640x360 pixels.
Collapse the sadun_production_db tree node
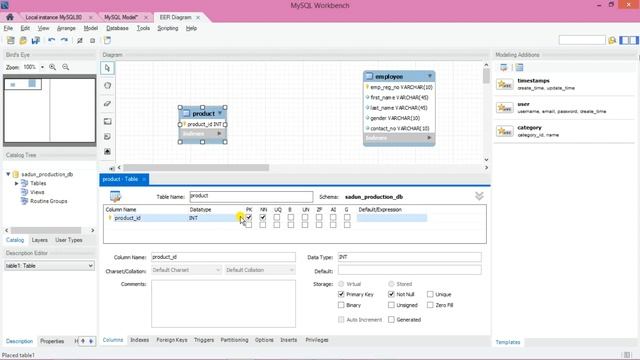click(x=8, y=174)
